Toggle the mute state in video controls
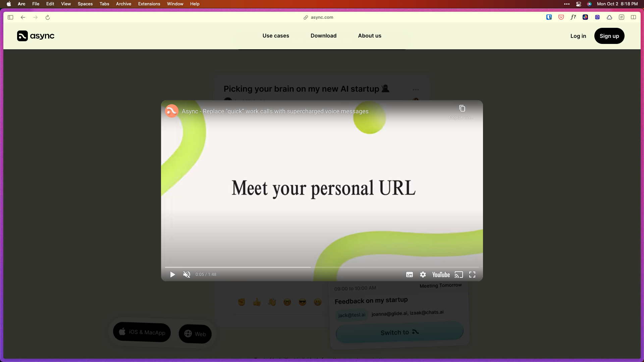Viewport: 644px width, 362px height. pyautogui.click(x=186, y=274)
